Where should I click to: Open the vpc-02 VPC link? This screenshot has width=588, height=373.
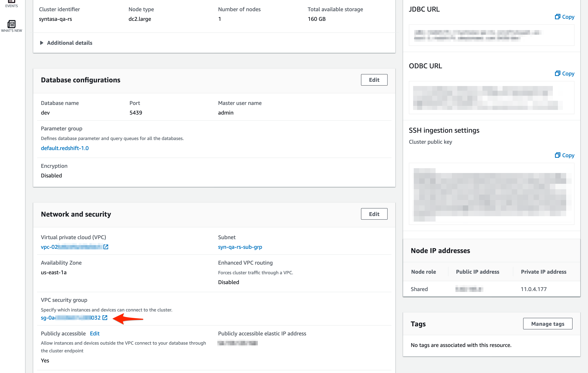(x=71, y=247)
